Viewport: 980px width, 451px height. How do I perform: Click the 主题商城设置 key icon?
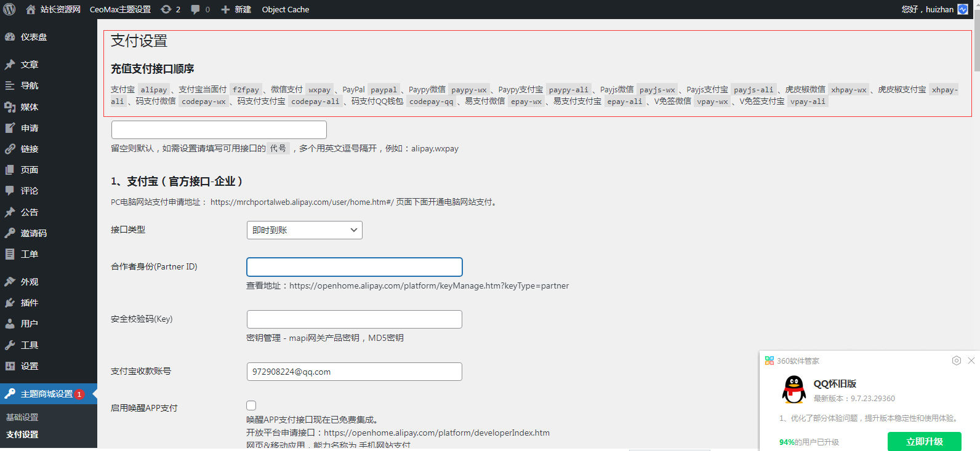(x=10, y=394)
